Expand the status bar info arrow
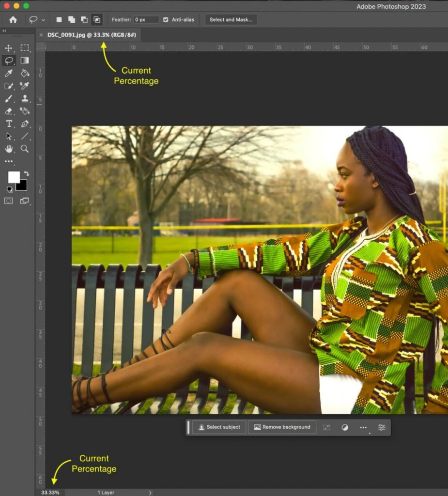448x496 pixels. coord(150,493)
